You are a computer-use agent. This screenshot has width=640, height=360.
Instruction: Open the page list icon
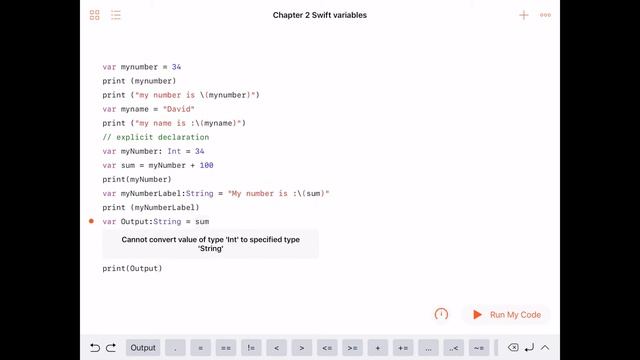click(x=116, y=15)
